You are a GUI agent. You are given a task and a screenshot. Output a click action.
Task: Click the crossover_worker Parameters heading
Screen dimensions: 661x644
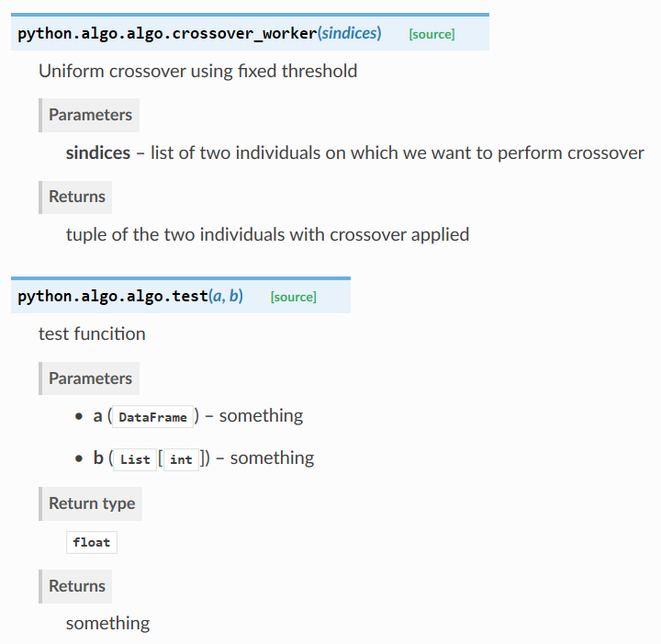click(x=89, y=115)
